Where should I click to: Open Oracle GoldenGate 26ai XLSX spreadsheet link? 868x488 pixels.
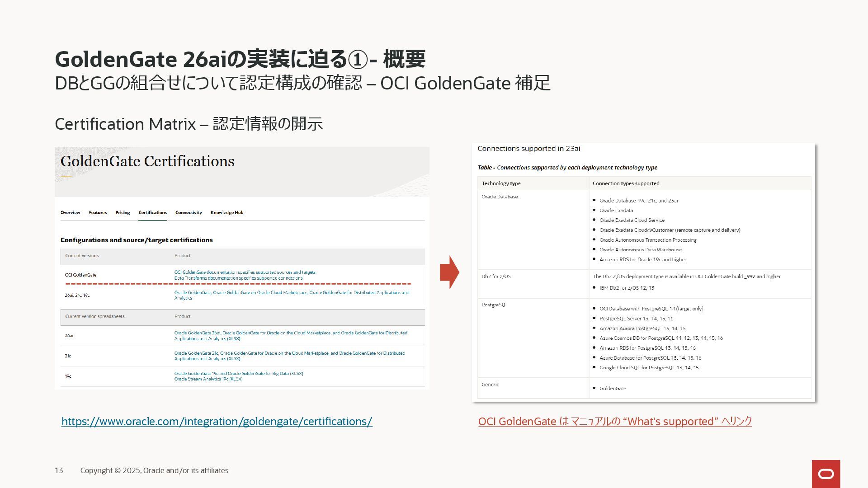pyautogui.click(x=290, y=333)
